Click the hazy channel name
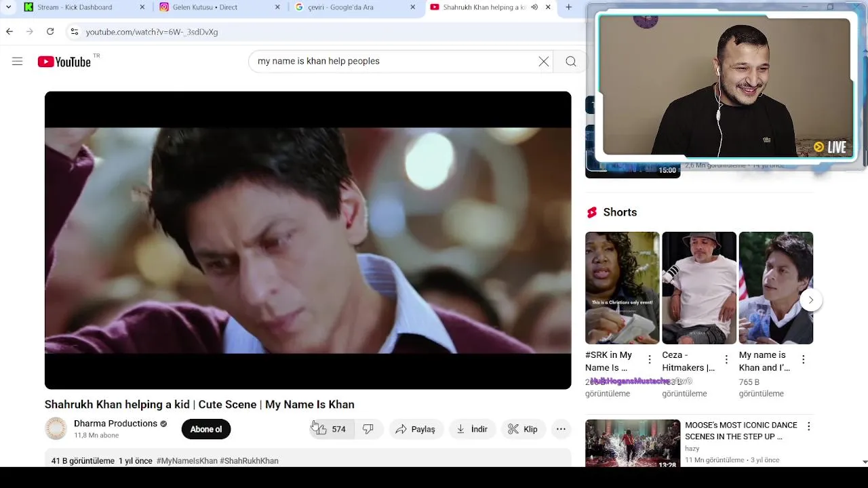The width and height of the screenshot is (868, 488). tap(692, 449)
